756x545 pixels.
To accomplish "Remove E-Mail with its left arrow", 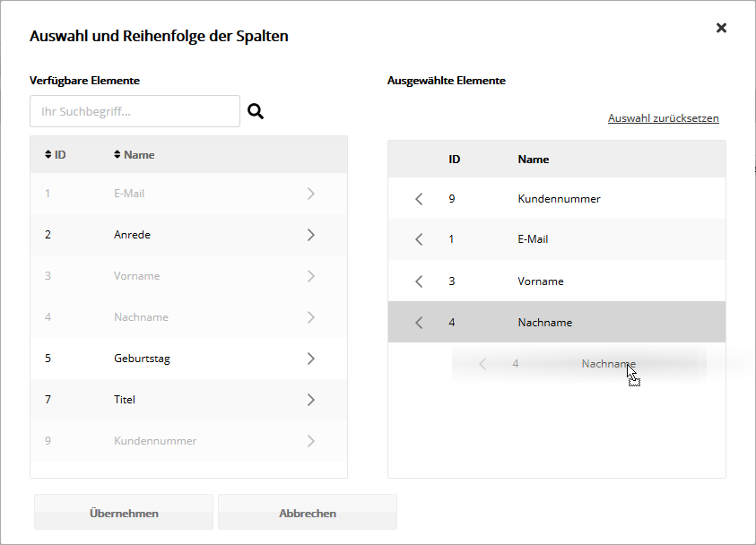I will [x=419, y=239].
